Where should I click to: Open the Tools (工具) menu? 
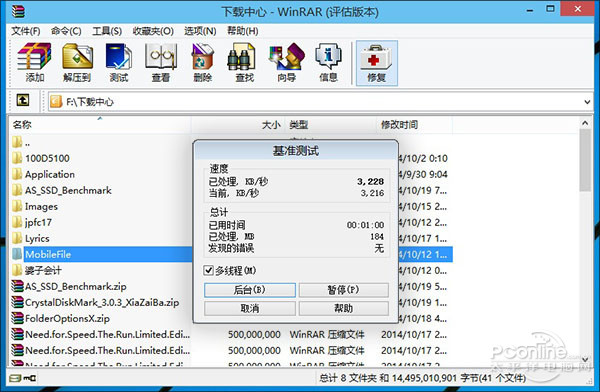pyautogui.click(x=107, y=31)
